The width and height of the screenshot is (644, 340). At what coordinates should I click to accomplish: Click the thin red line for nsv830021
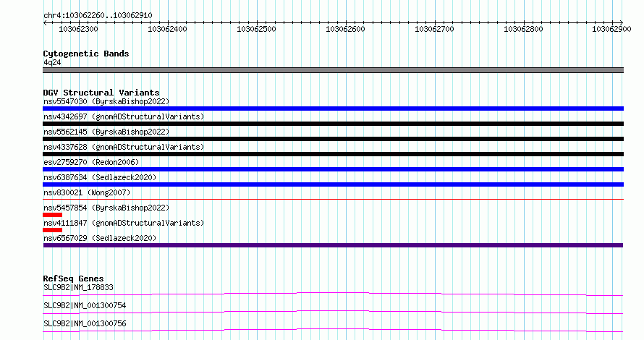click(x=333, y=199)
